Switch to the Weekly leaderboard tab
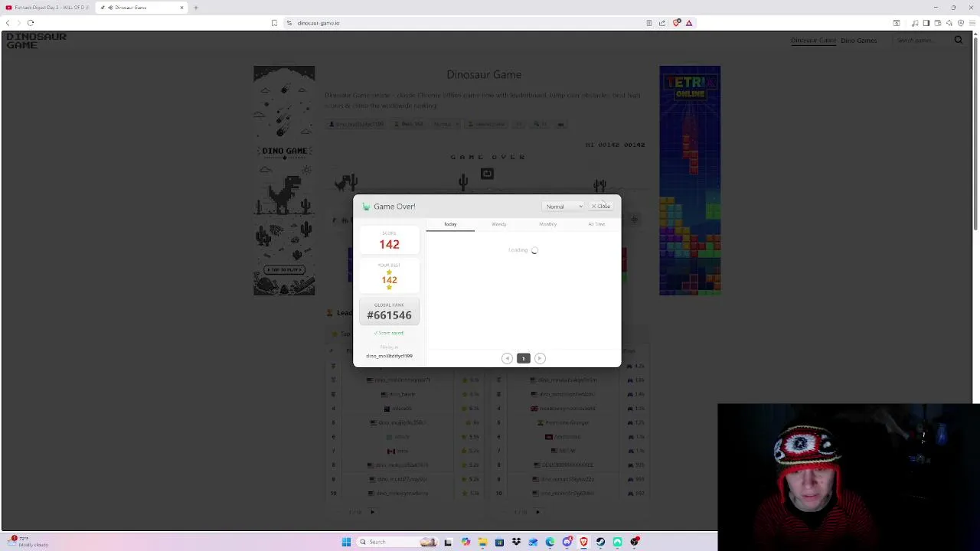The width and height of the screenshot is (980, 551). point(499,224)
